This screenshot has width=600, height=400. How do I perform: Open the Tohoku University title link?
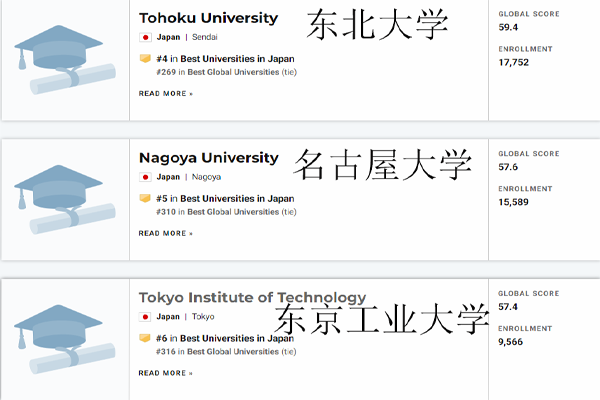[209, 18]
